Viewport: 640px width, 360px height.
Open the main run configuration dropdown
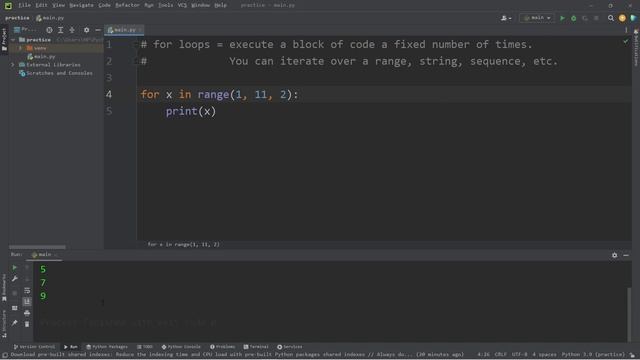(x=537, y=18)
